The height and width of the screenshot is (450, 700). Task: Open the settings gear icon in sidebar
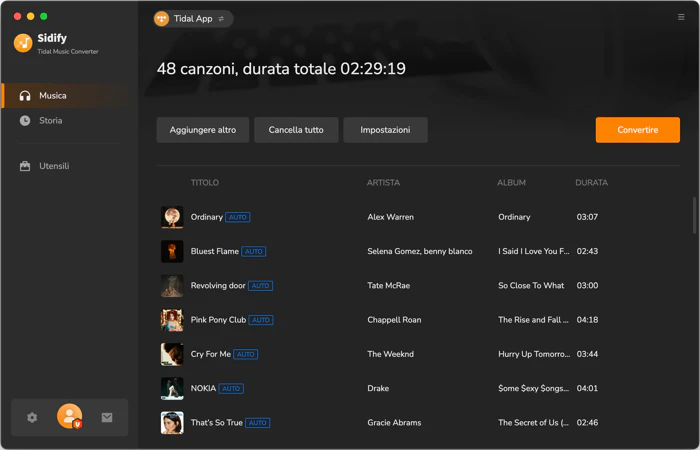coord(32,417)
